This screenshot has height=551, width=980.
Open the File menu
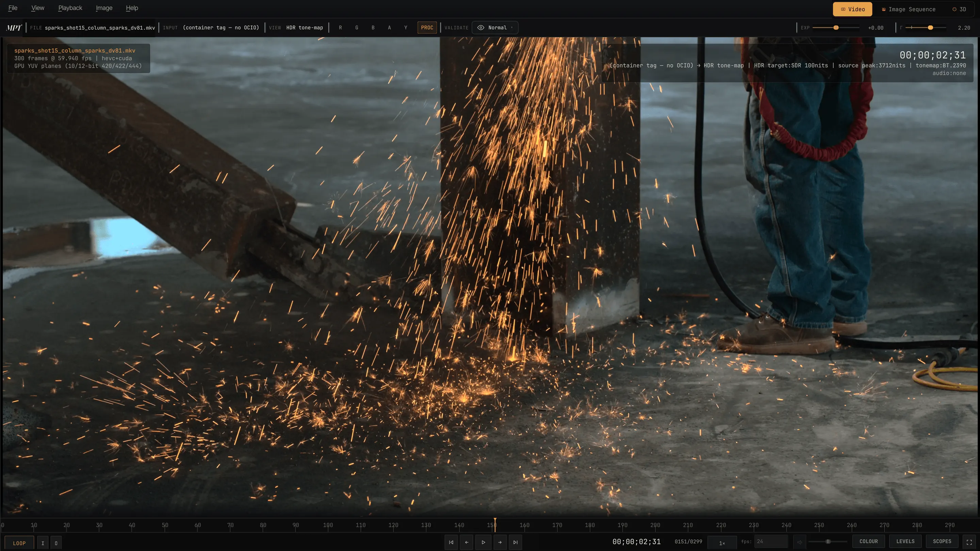(x=13, y=8)
